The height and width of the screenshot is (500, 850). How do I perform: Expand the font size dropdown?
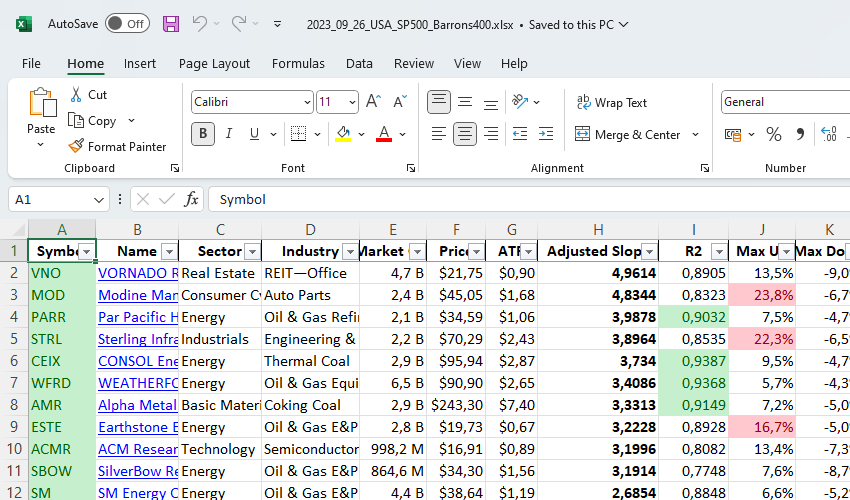pyautogui.click(x=352, y=102)
